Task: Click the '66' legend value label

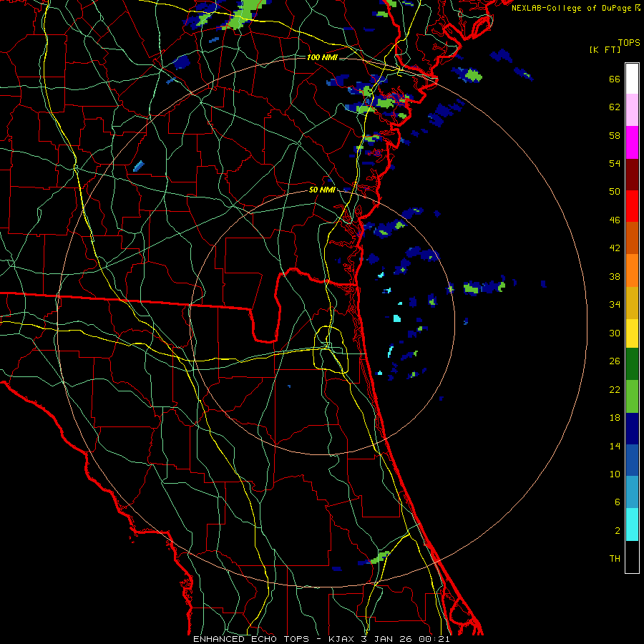Action: [x=615, y=79]
